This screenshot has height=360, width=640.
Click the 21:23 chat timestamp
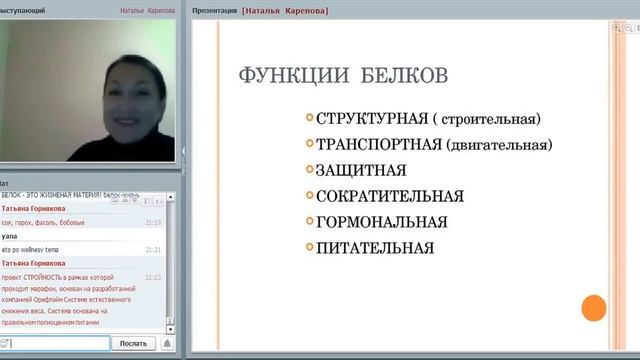[x=153, y=278]
